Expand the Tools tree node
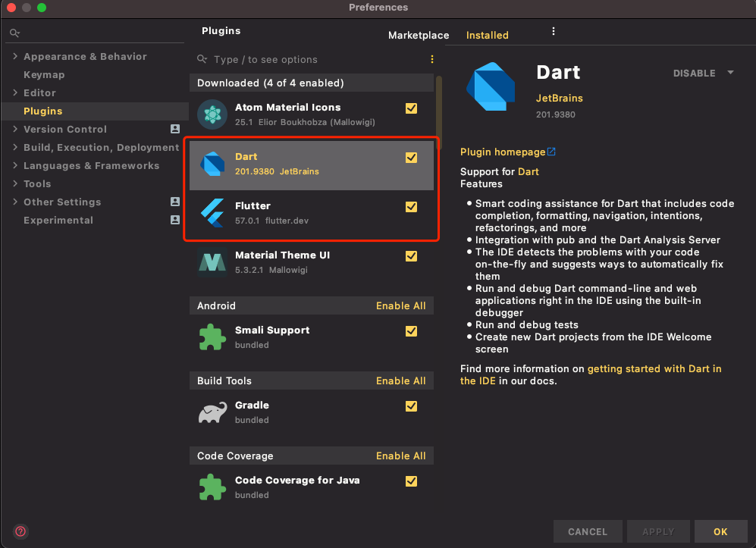This screenshot has height=548, width=756. 15,183
